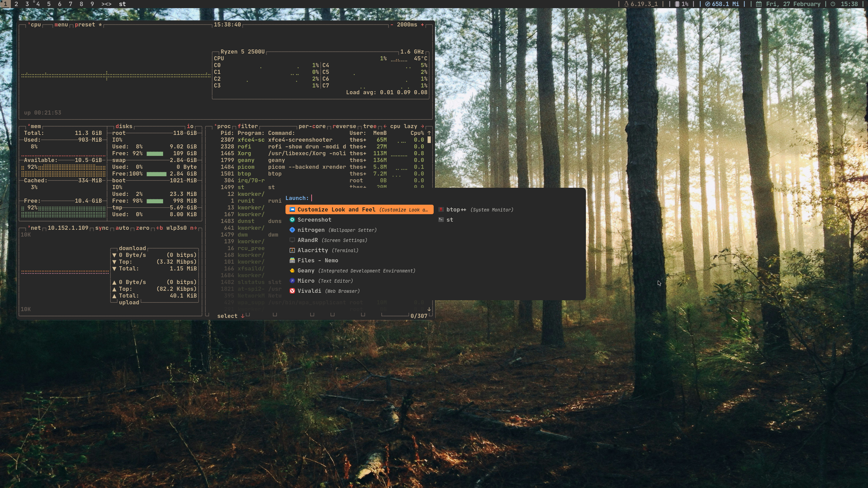Increase update interval with plus sign

(422, 25)
